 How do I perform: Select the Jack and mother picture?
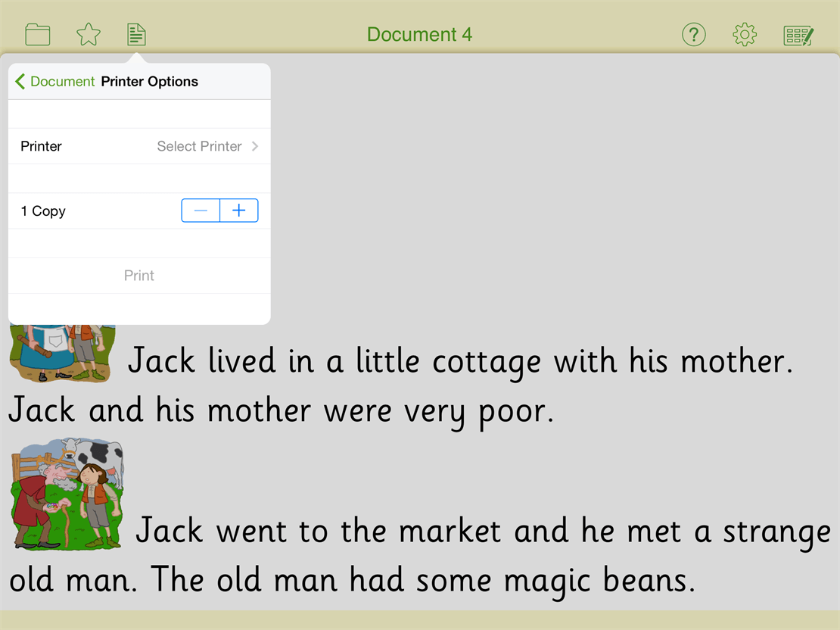click(62, 353)
